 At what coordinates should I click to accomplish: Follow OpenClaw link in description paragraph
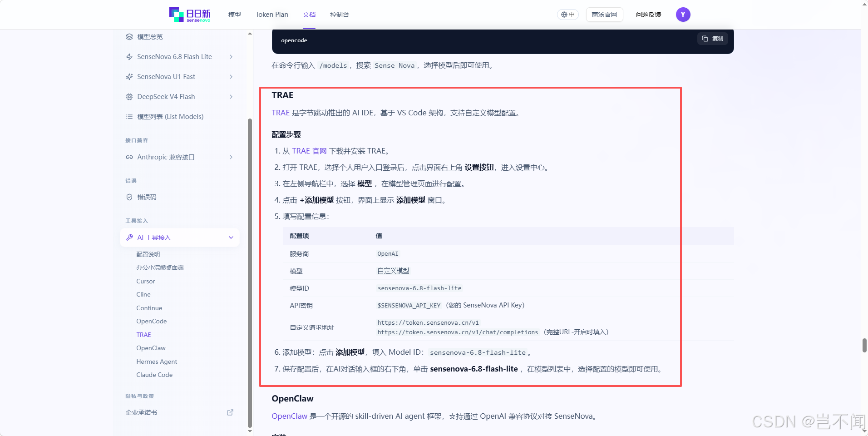pyautogui.click(x=290, y=416)
